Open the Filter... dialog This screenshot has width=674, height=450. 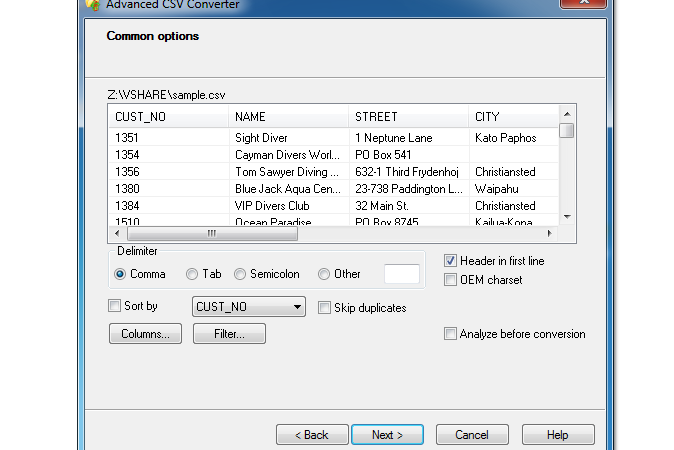(229, 334)
